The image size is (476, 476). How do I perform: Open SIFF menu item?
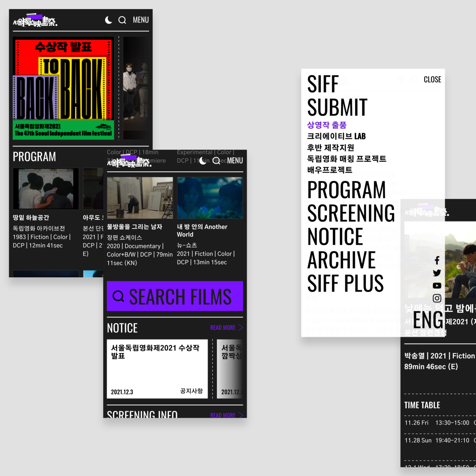323,84
